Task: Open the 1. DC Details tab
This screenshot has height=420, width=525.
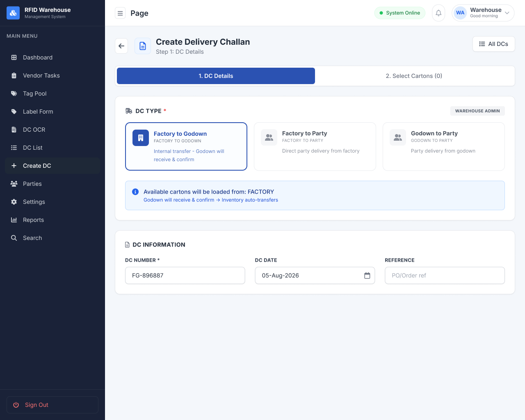Action: tap(216, 76)
